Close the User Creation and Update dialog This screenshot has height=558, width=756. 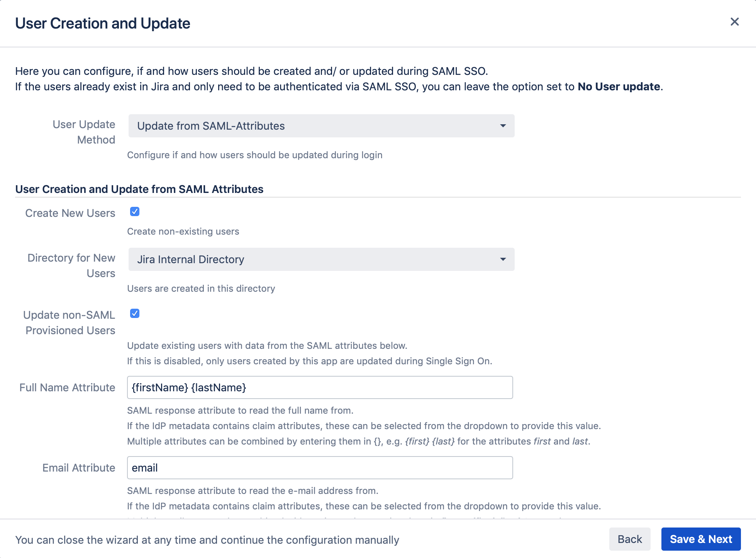734,22
